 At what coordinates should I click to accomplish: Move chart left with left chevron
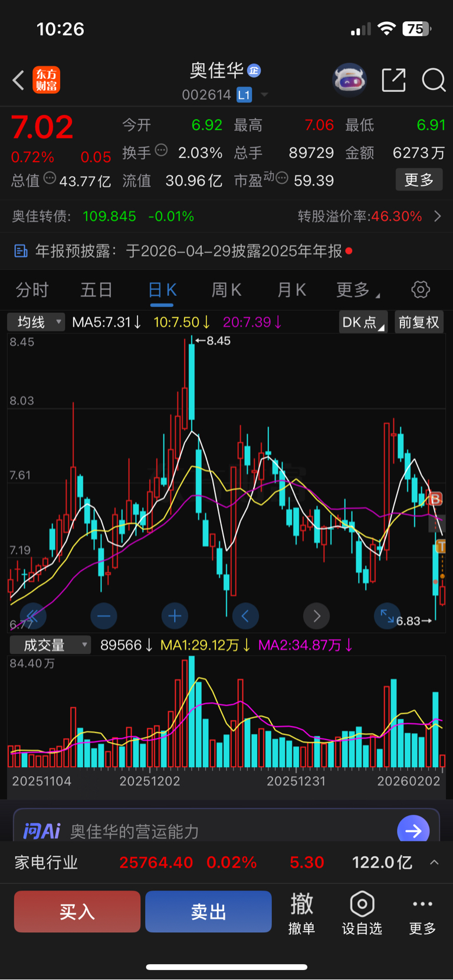(245, 616)
